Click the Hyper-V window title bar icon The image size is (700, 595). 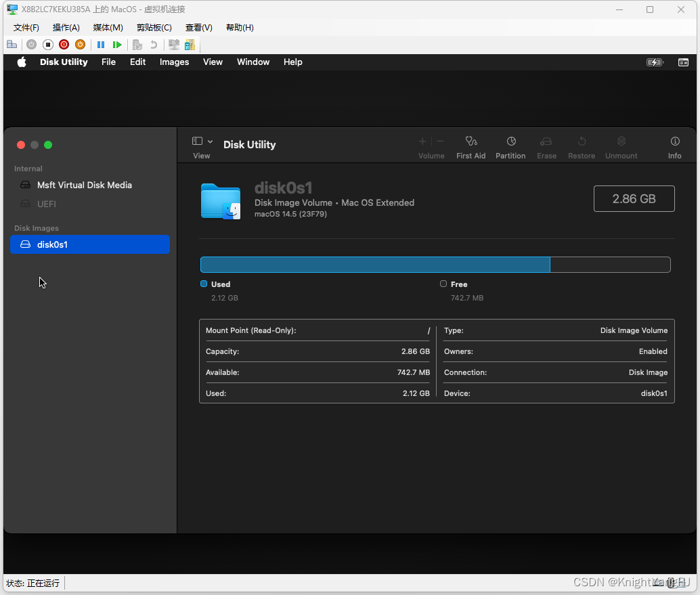(x=12, y=9)
